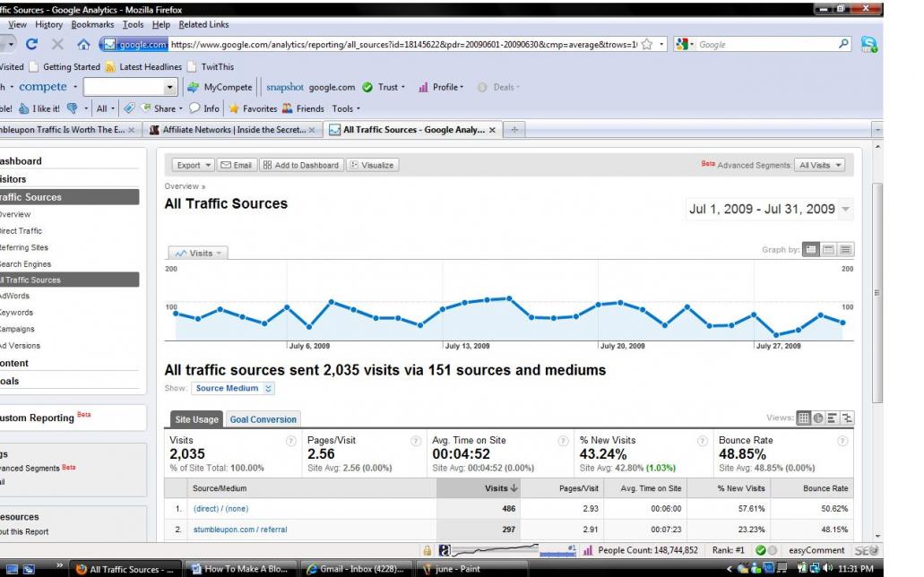The width and height of the screenshot is (924, 577).
Task: Open the stumbleupon.com / referral link
Action: pos(240,530)
